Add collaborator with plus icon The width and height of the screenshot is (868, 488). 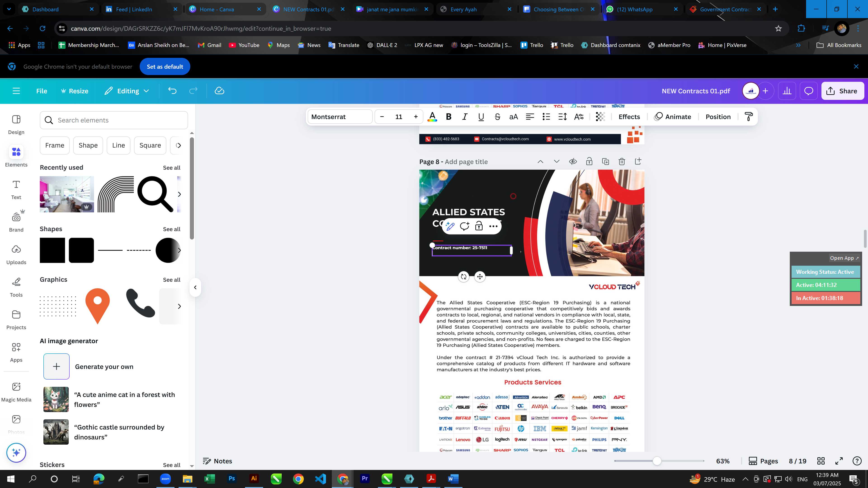(766, 91)
